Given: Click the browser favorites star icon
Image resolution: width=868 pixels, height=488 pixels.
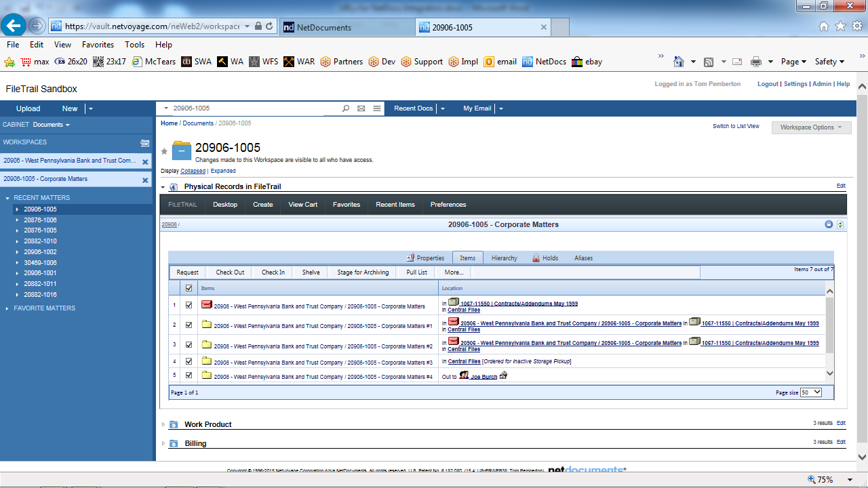Looking at the screenshot, I should [x=840, y=26].
